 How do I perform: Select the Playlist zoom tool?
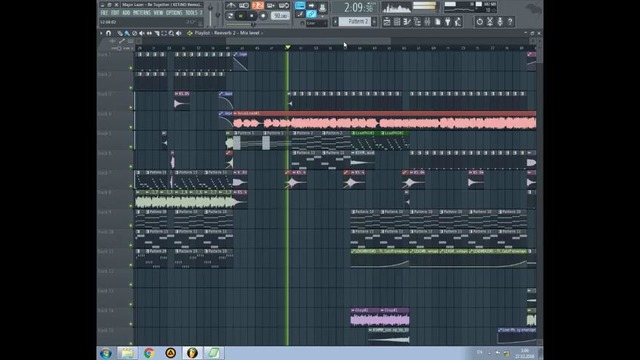pos(171,33)
